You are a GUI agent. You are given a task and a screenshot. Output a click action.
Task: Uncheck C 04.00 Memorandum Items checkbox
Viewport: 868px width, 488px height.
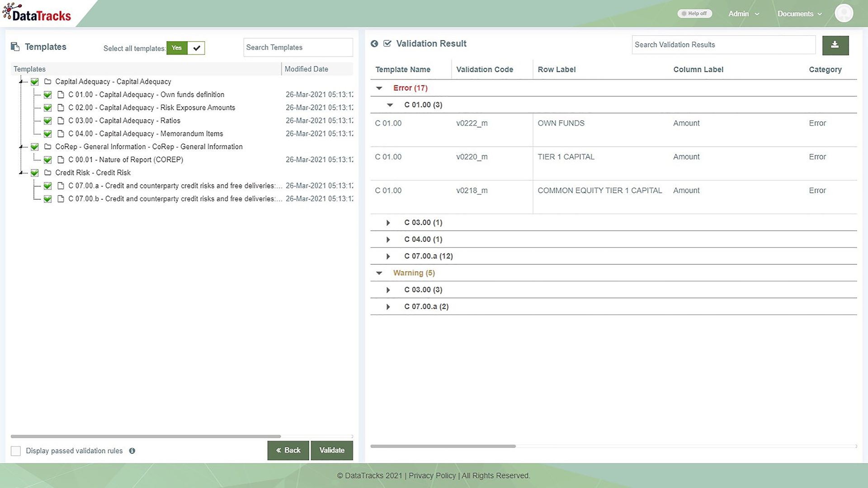click(x=47, y=134)
